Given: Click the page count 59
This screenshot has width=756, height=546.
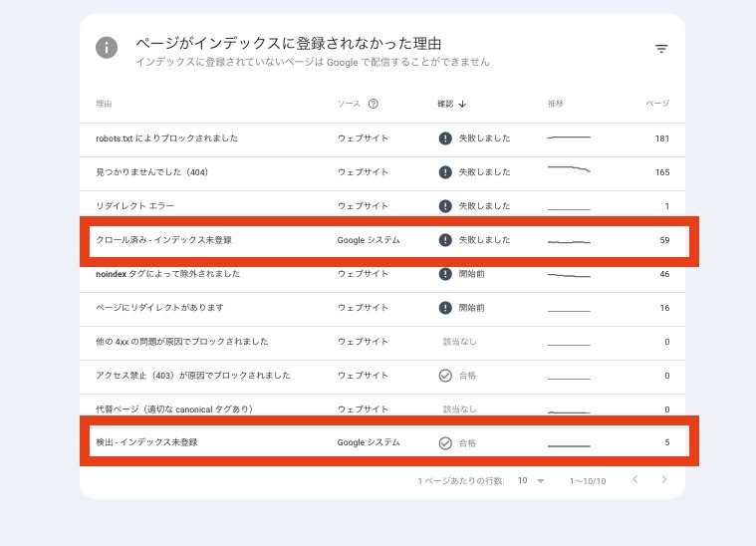Looking at the screenshot, I should pyautogui.click(x=664, y=240).
